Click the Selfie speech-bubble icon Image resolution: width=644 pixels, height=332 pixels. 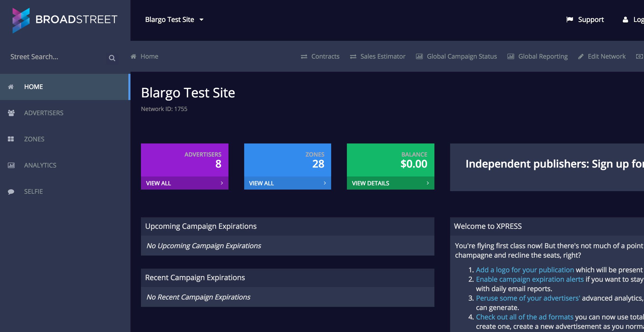(x=11, y=191)
